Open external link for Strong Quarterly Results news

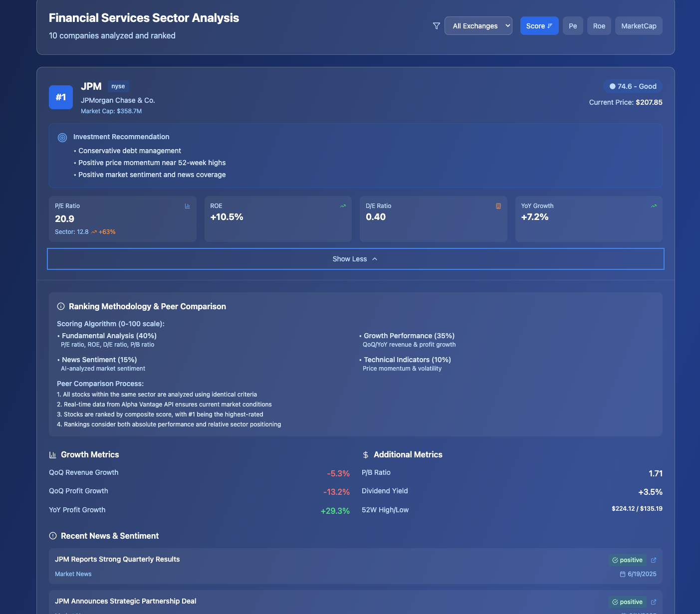click(654, 560)
